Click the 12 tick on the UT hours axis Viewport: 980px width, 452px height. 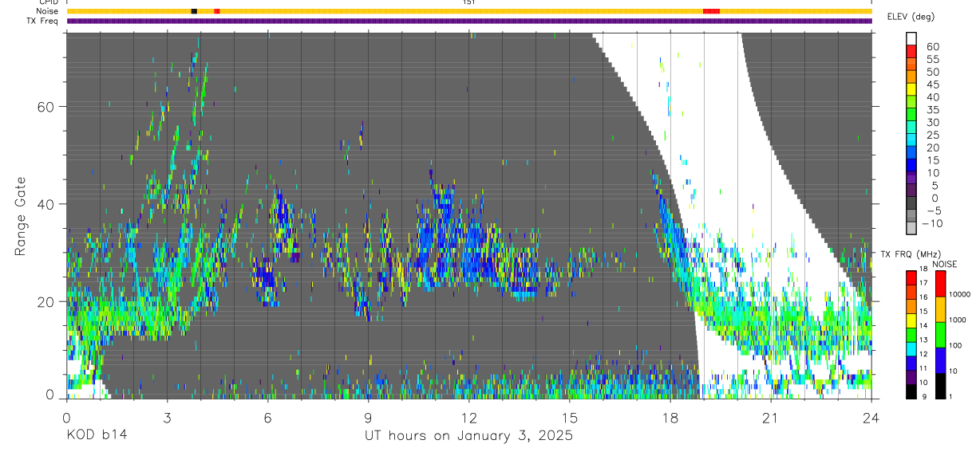(x=469, y=418)
